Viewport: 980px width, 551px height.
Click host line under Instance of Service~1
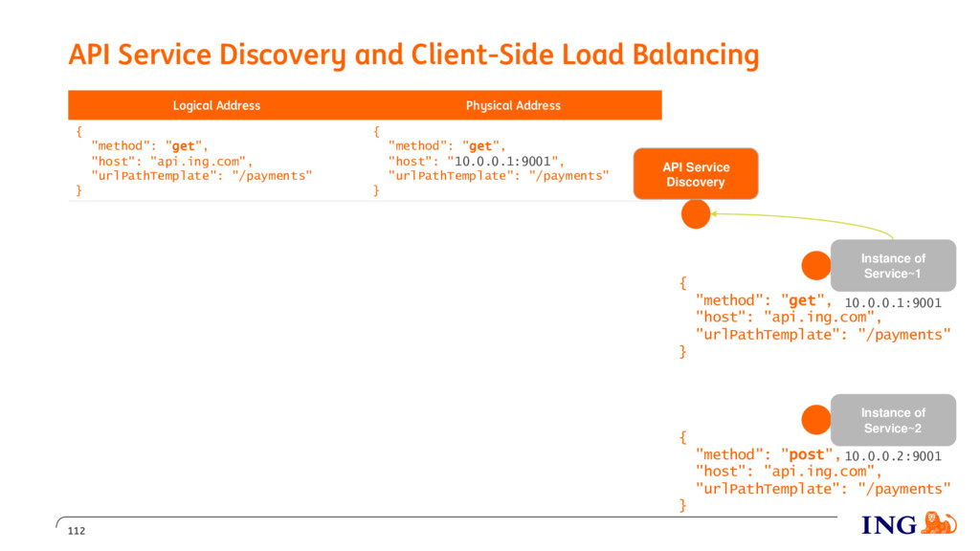789,318
